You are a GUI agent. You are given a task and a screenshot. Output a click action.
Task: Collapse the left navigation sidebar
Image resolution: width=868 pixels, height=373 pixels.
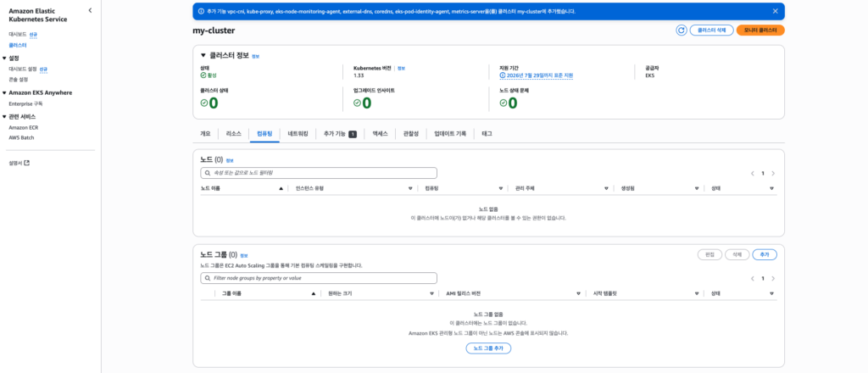coord(91,11)
